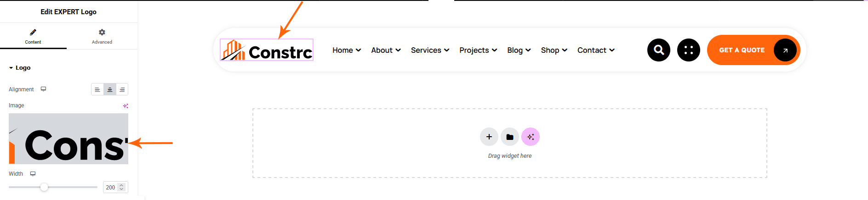Image resolution: width=868 pixels, height=200 pixels.
Task: Click AI sparkle icon beside Image label
Action: [x=126, y=106]
